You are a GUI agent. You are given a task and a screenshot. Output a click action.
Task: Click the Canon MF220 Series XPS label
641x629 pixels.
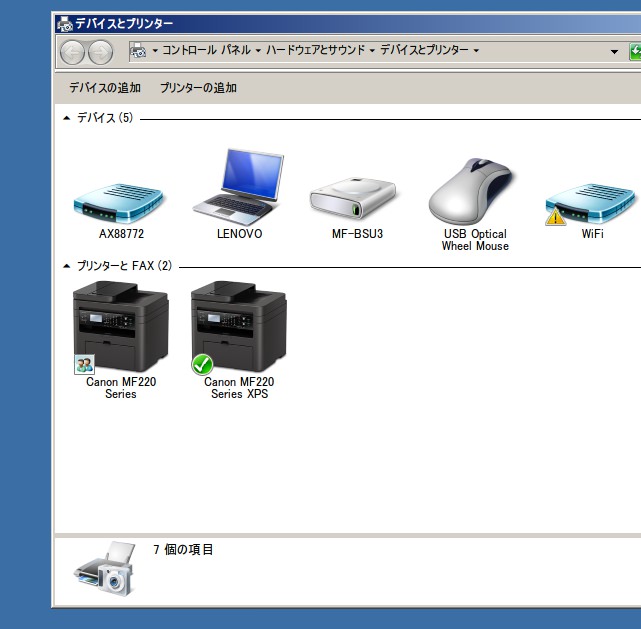(x=239, y=388)
